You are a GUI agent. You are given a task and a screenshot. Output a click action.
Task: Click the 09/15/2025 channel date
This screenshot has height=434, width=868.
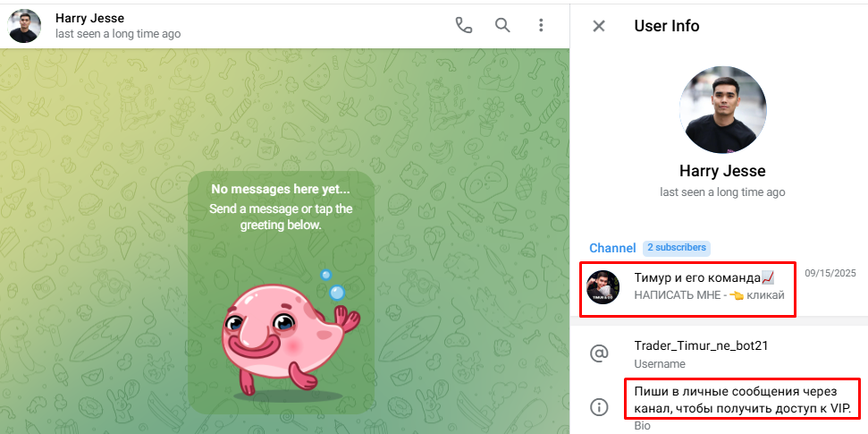pyautogui.click(x=830, y=273)
